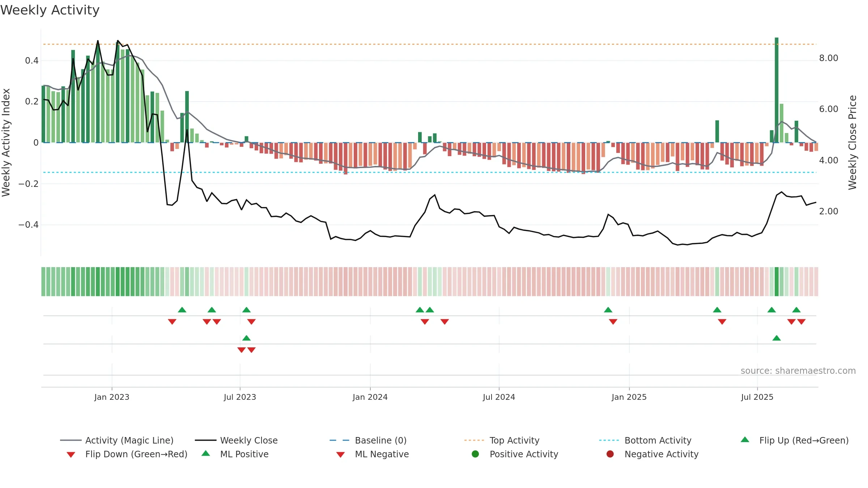The image size is (868, 488).
Task: Click the 8.00 price axis label
Action: point(829,58)
